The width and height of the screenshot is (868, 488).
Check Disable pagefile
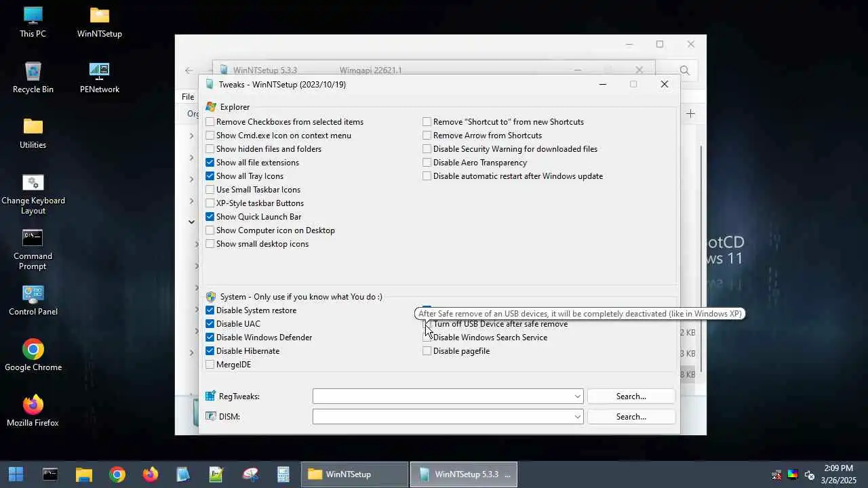pos(427,351)
